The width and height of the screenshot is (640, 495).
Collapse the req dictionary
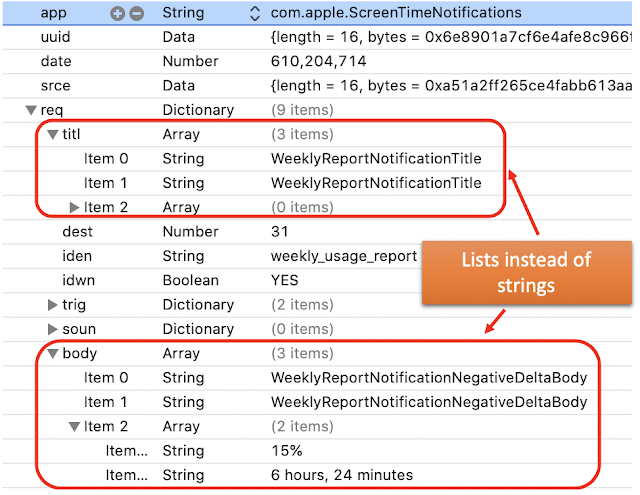click(31, 110)
